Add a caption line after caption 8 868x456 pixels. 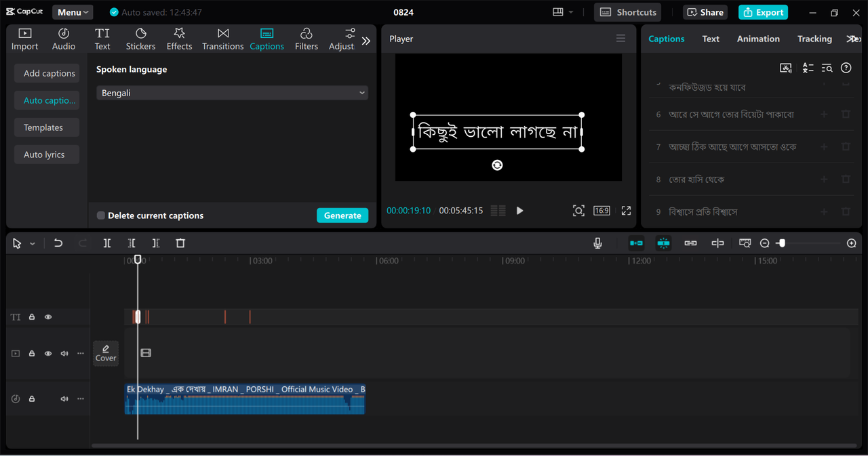click(825, 180)
